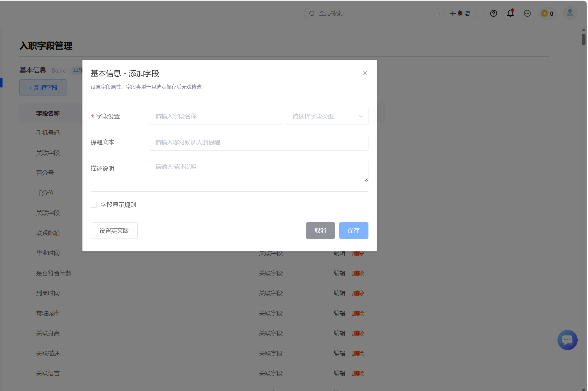
Task: Edit the 是否符合年龄 field row
Action: click(339, 273)
